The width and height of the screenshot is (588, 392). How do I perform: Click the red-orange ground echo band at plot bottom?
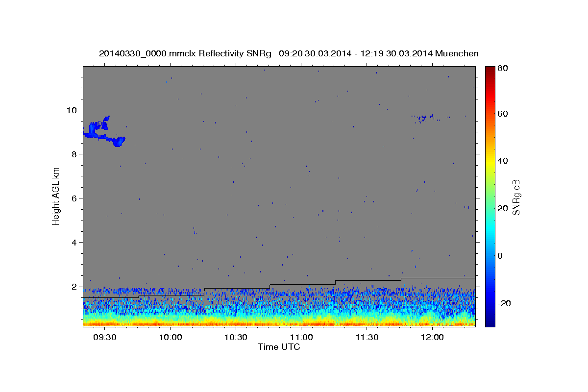coord(279,324)
